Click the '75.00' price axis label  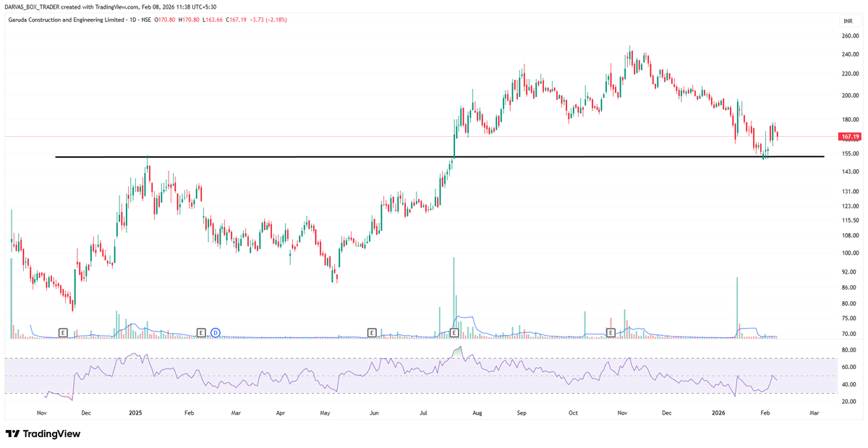click(x=851, y=318)
